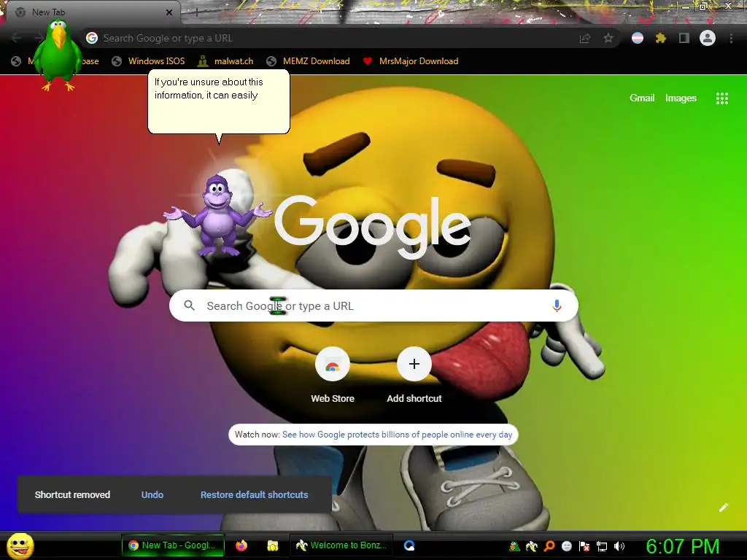
Task: Open the profile avatar menu
Action: coord(708,38)
